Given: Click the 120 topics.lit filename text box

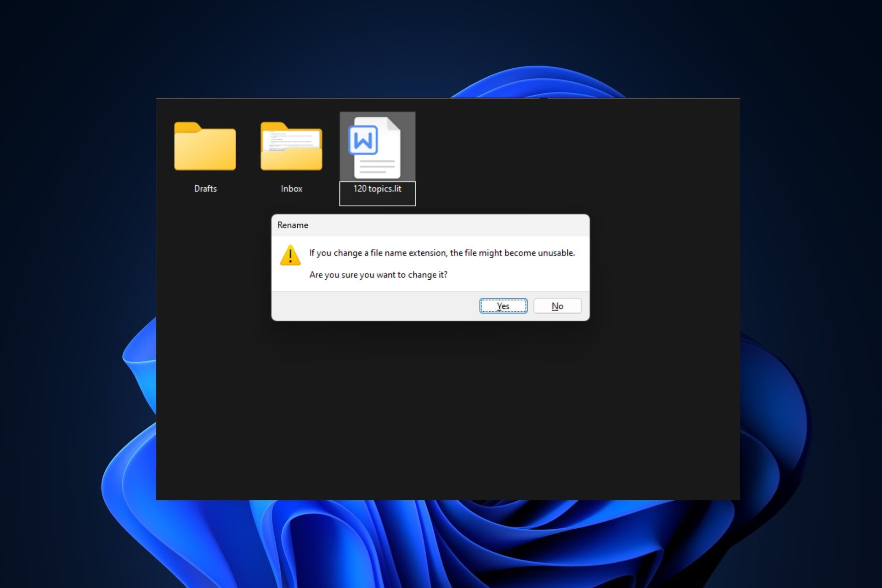Looking at the screenshot, I should [x=377, y=193].
